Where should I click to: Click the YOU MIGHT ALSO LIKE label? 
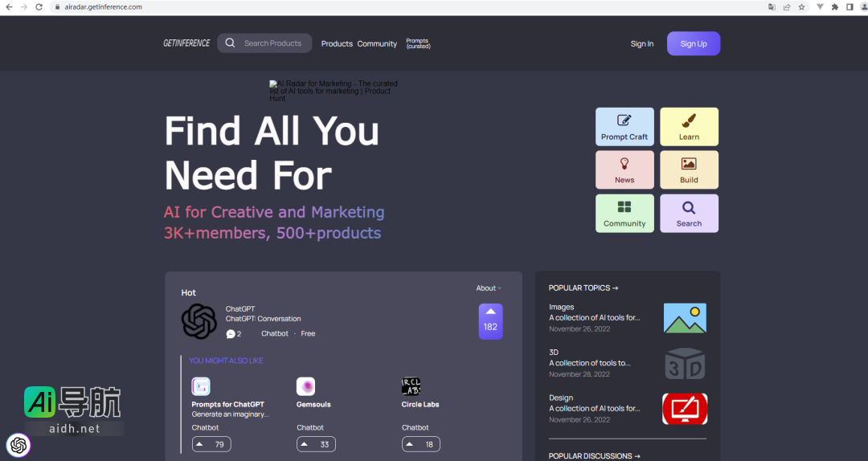point(226,361)
